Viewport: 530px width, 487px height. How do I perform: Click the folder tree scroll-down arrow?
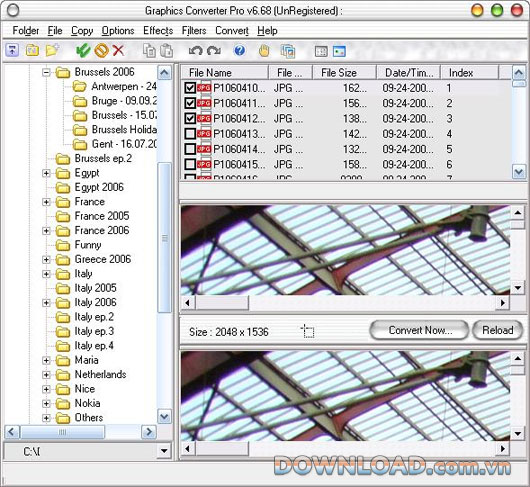[165, 416]
